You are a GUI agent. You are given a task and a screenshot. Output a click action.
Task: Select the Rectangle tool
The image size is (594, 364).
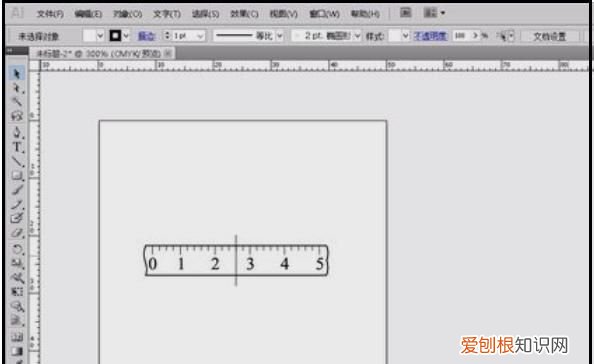click(x=17, y=175)
